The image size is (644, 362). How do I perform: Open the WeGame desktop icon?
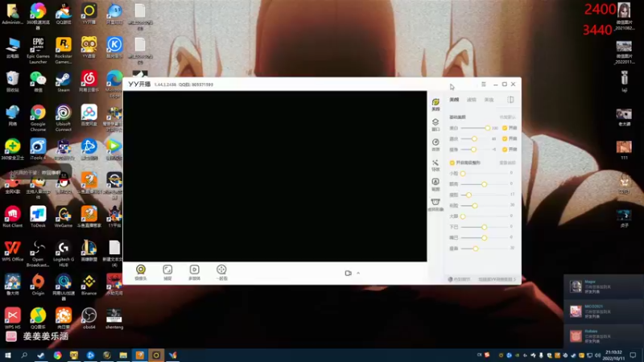pyautogui.click(x=64, y=216)
